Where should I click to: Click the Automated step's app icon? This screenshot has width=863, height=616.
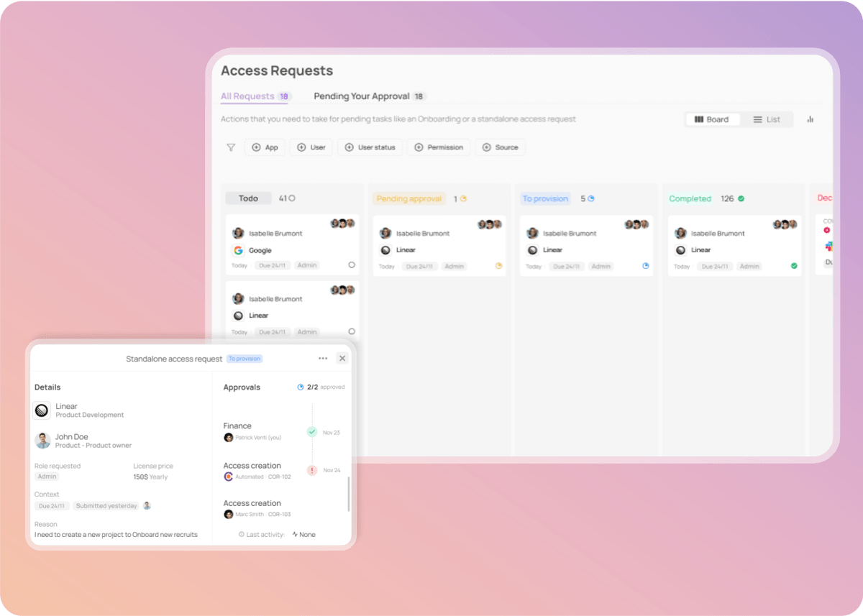(x=229, y=477)
